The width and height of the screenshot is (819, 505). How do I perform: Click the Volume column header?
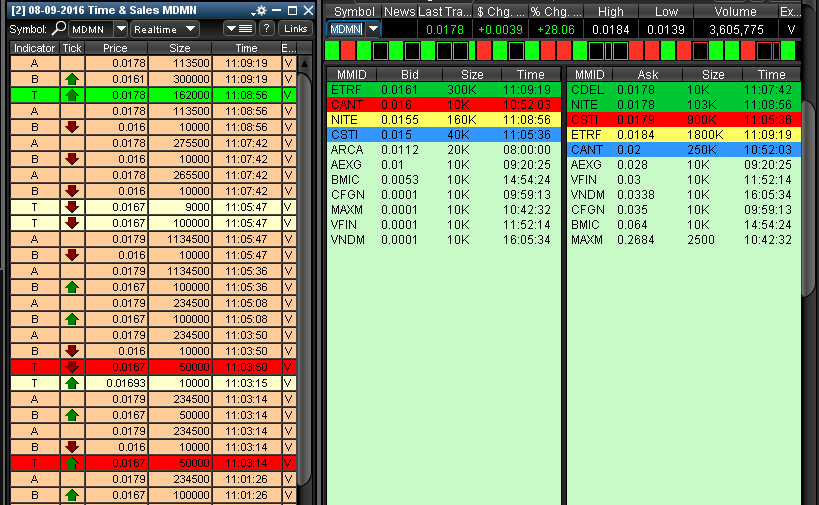pos(736,11)
